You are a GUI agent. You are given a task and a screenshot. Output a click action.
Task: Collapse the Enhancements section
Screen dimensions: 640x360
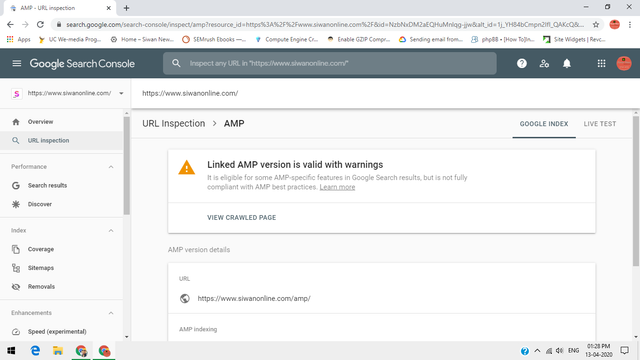point(111,313)
